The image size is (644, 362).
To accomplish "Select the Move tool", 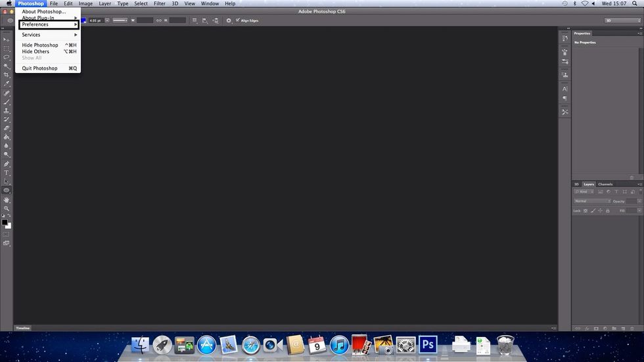I will coord(6,40).
